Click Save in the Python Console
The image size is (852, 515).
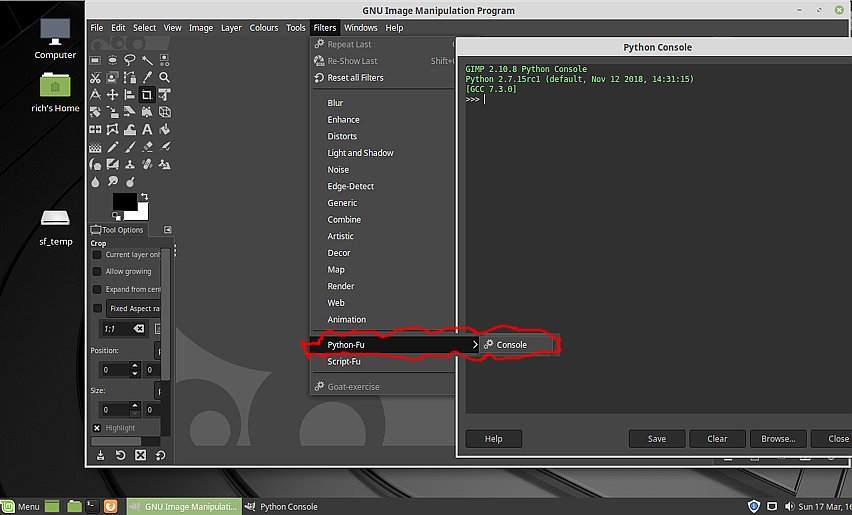(656, 439)
